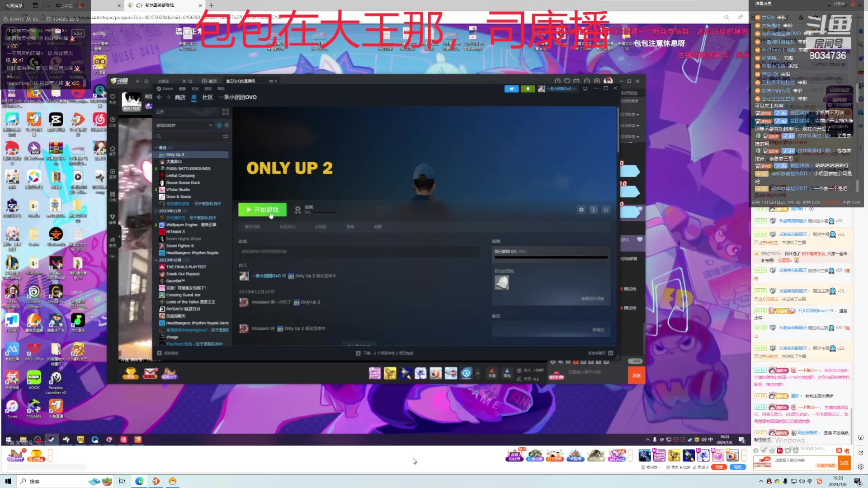Click 添加游戏 at the Steam bottom left
Viewport: 868px width, 488px height.
[168, 353]
